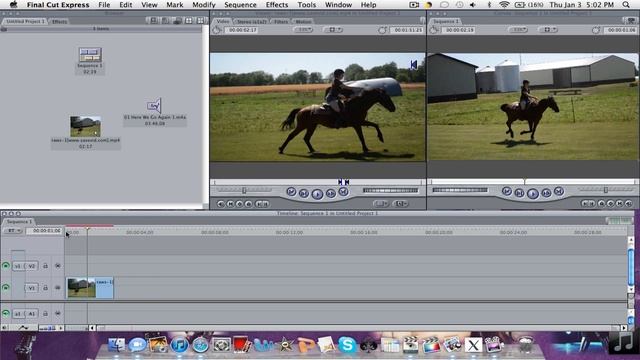
Task: Open the Modify menu
Action: tap(204, 5)
